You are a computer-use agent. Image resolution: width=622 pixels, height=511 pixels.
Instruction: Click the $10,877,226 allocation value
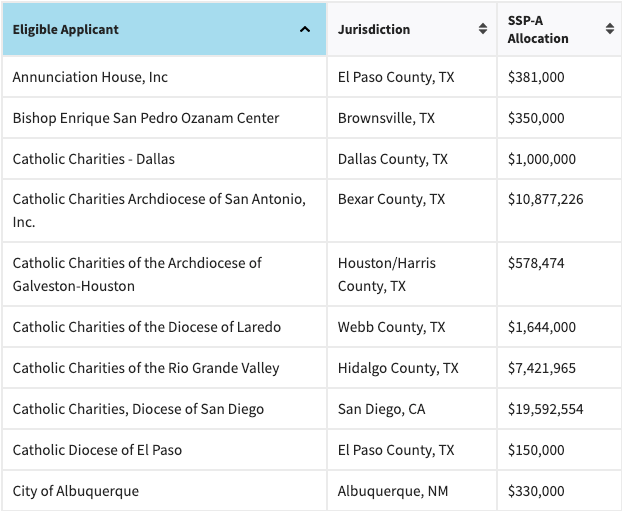[x=545, y=199]
